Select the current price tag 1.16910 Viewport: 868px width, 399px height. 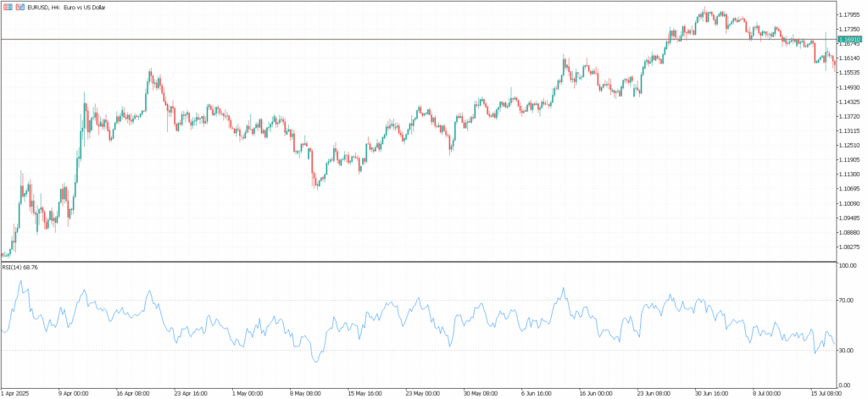[849, 40]
